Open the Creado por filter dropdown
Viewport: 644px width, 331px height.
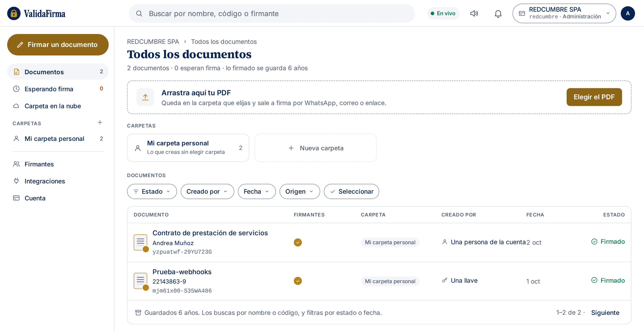click(207, 191)
